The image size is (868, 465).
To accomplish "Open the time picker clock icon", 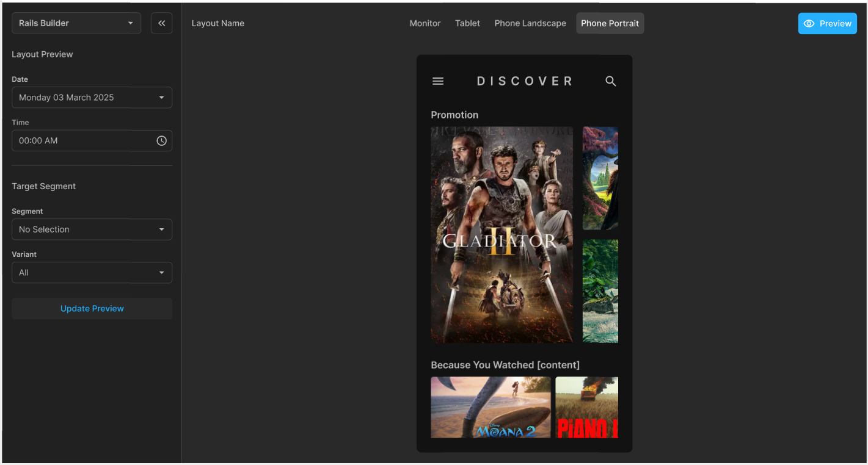I will (161, 140).
